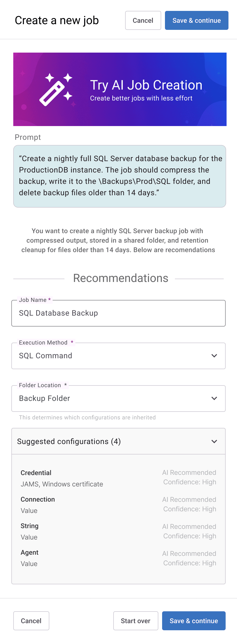
Task: Click the Folder Location chevron arrow
Action: coord(214,398)
